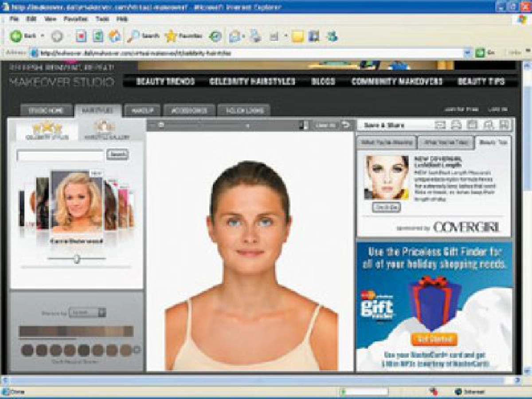Click the Log in link

(497, 110)
